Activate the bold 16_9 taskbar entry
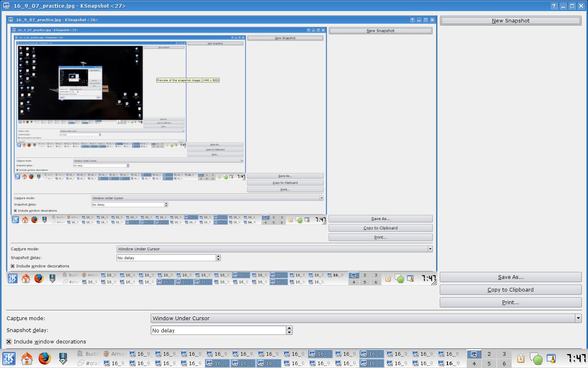The width and height of the screenshot is (588, 368). pyautogui.click(x=450, y=363)
